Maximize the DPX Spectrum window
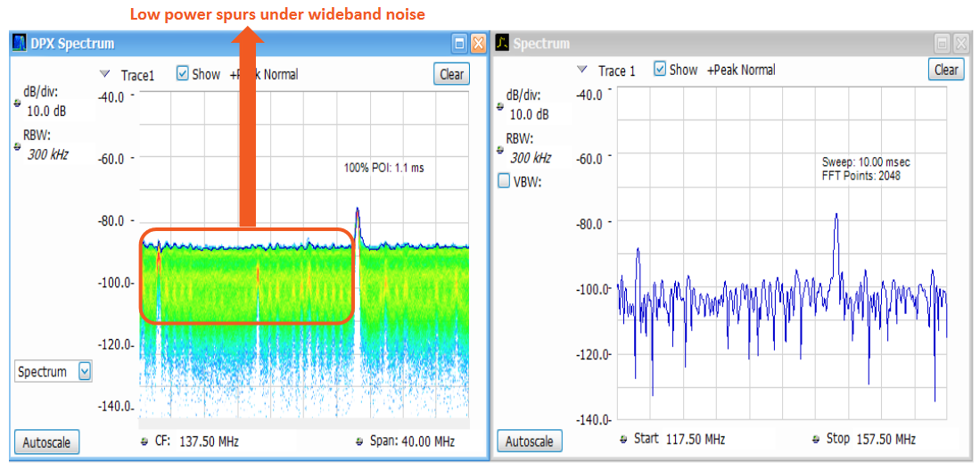980x471 pixels. tap(460, 44)
